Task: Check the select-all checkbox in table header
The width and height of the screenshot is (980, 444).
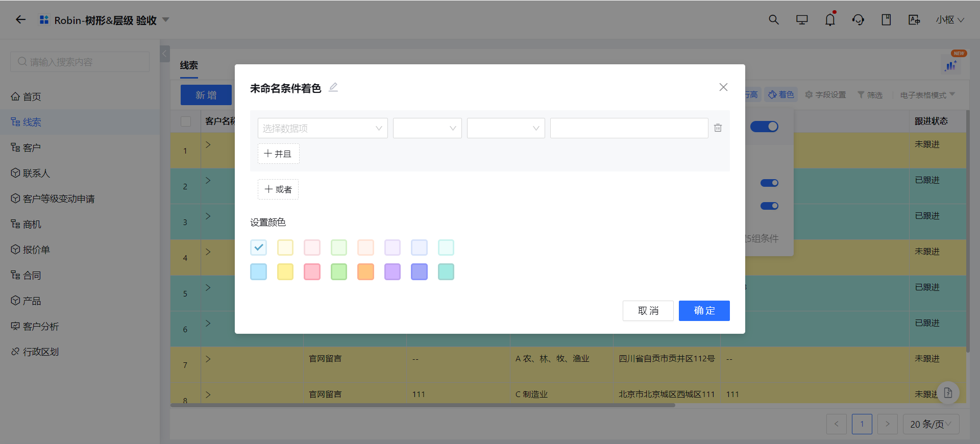Action: click(186, 121)
